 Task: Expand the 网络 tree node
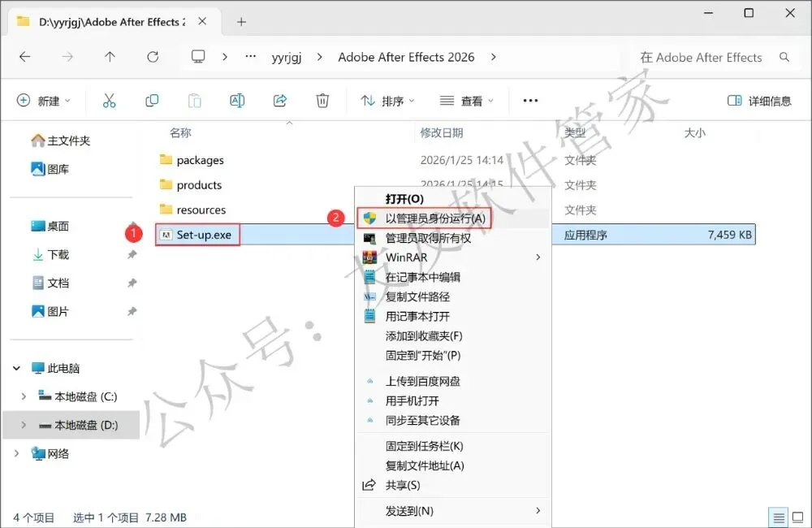(16, 453)
